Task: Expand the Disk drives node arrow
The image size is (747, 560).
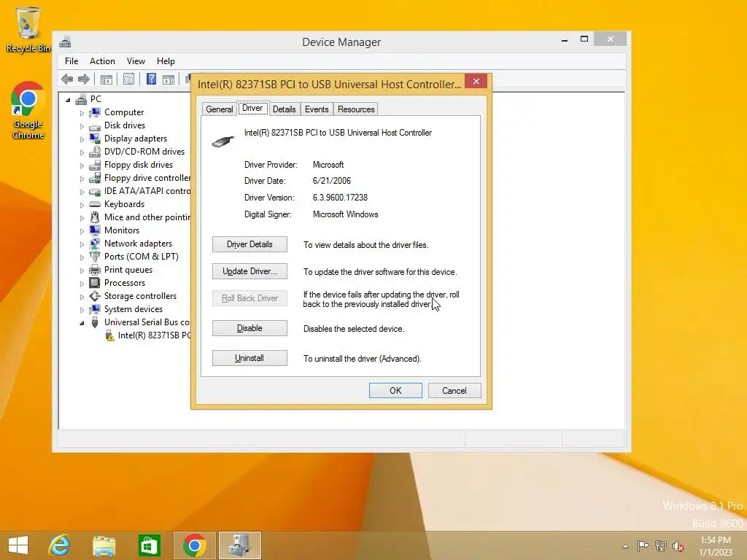Action: (82, 126)
